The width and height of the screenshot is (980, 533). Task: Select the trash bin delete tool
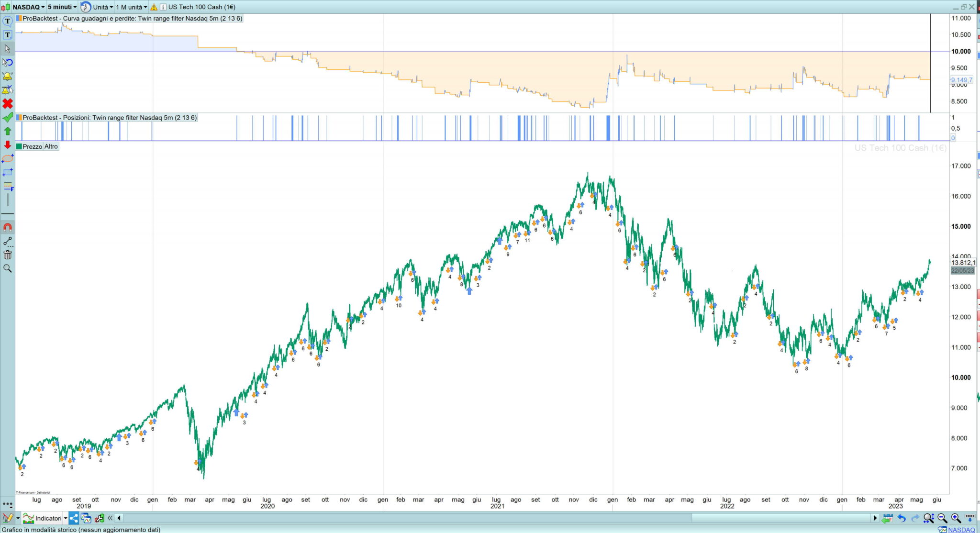click(x=7, y=255)
